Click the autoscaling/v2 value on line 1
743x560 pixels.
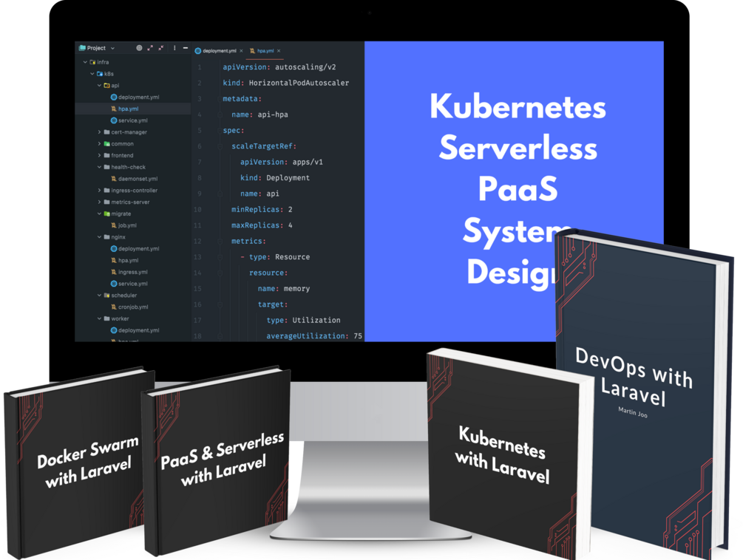[x=305, y=67]
